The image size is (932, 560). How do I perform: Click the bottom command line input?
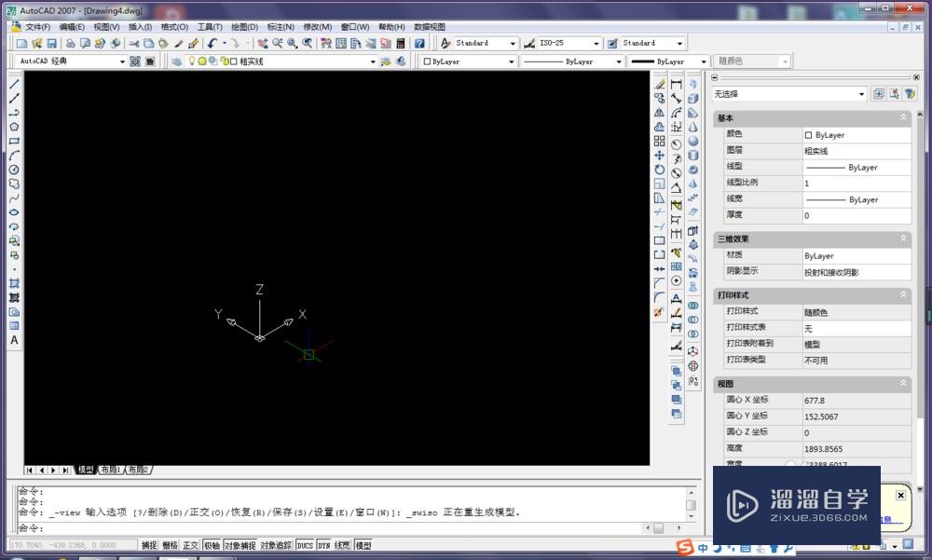345,528
